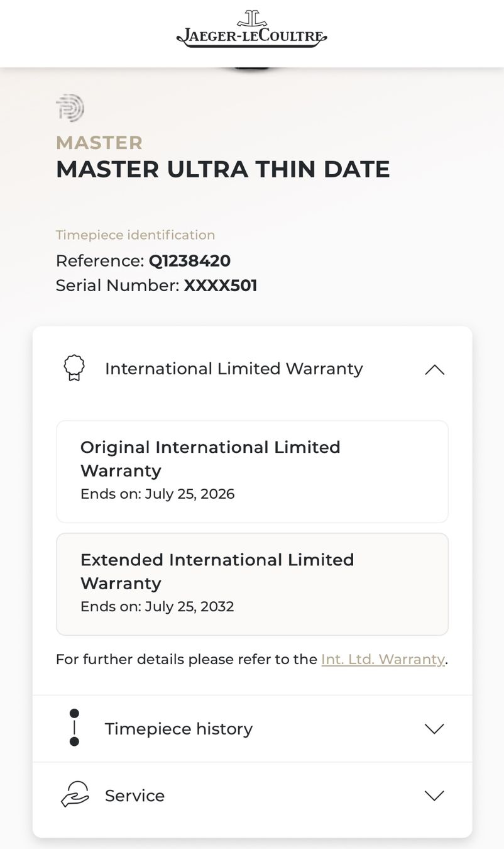Click the MASTER ULTRA THIN DATE title
504x849 pixels.
pyautogui.click(x=223, y=170)
